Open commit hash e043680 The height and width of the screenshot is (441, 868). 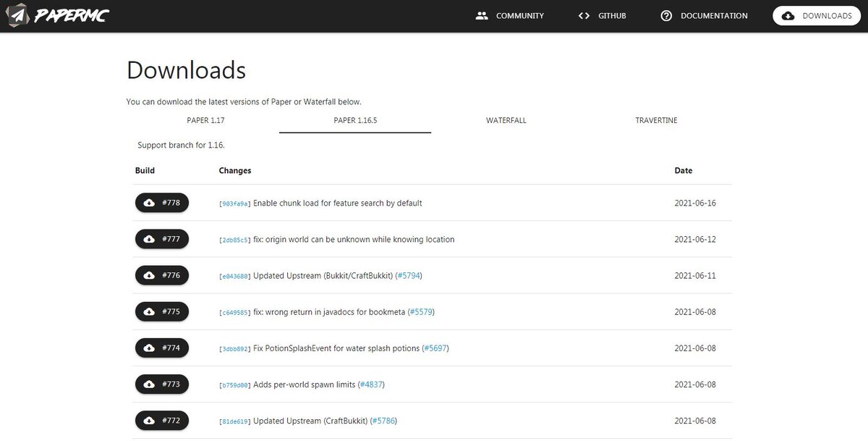pos(235,276)
